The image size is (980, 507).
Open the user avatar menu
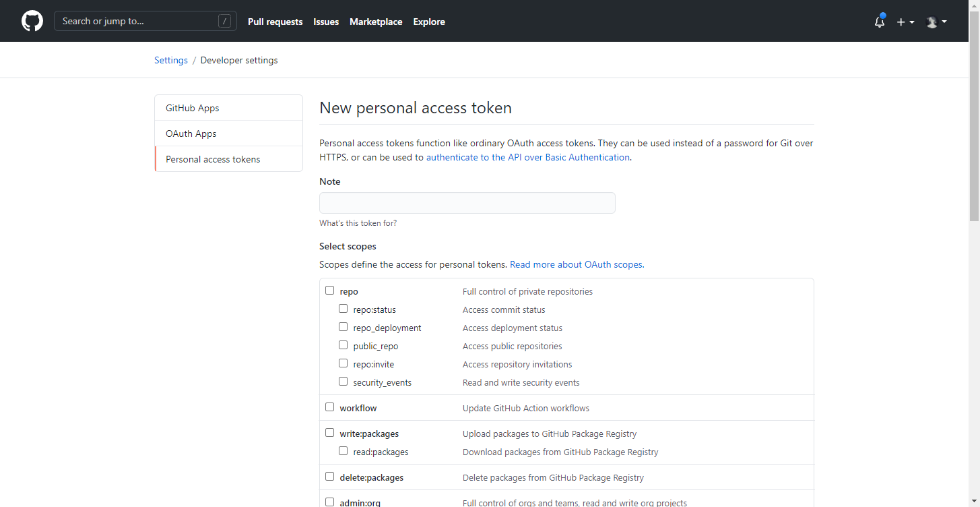tap(936, 22)
